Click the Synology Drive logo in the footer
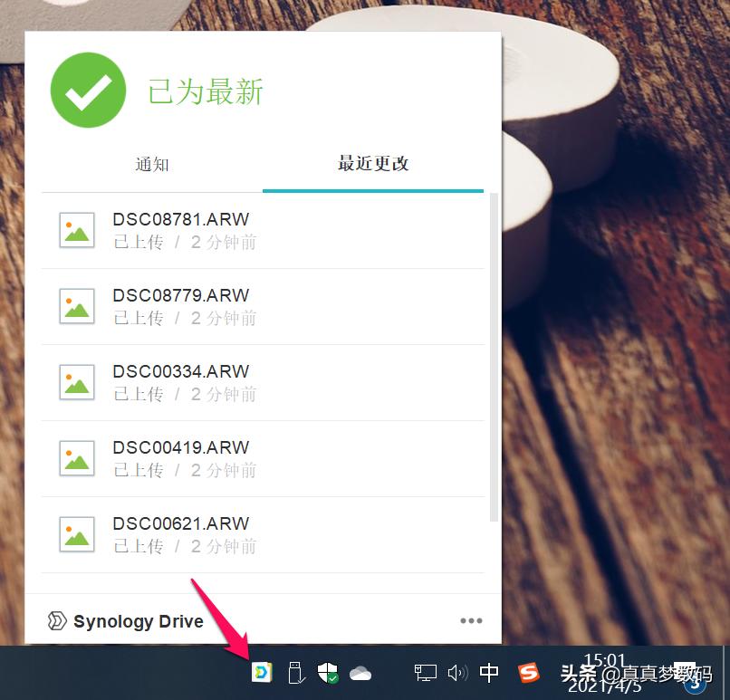The width and height of the screenshot is (730, 700). point(56,621)
